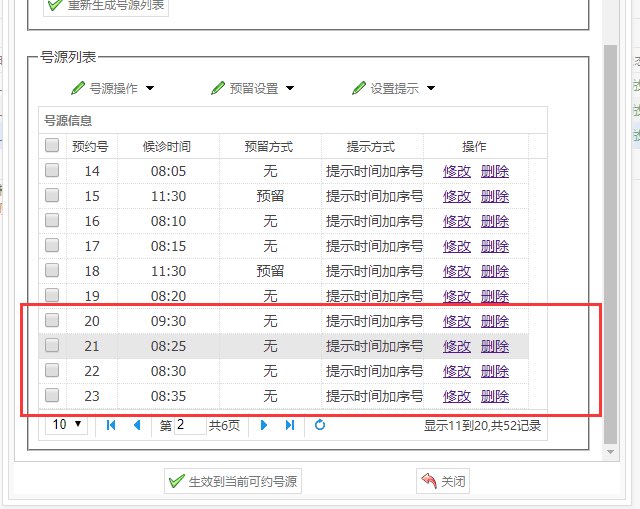Click 重新生成号源列表 button
This screenshot has height=509, width=640.
click(106, 6)
